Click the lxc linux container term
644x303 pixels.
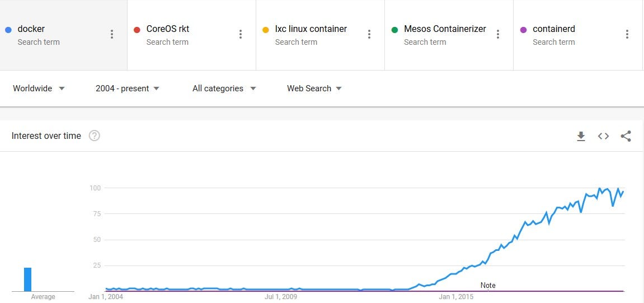tap(311, 29)
